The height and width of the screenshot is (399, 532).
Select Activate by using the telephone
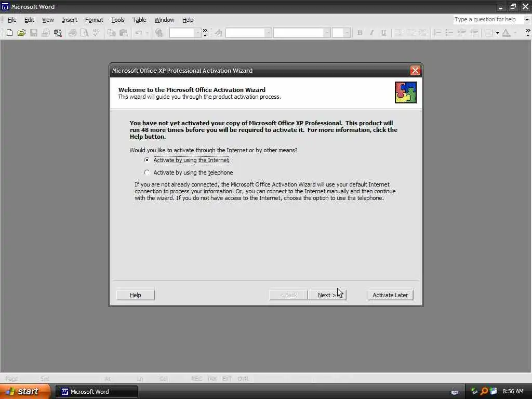tap(189, 172)
